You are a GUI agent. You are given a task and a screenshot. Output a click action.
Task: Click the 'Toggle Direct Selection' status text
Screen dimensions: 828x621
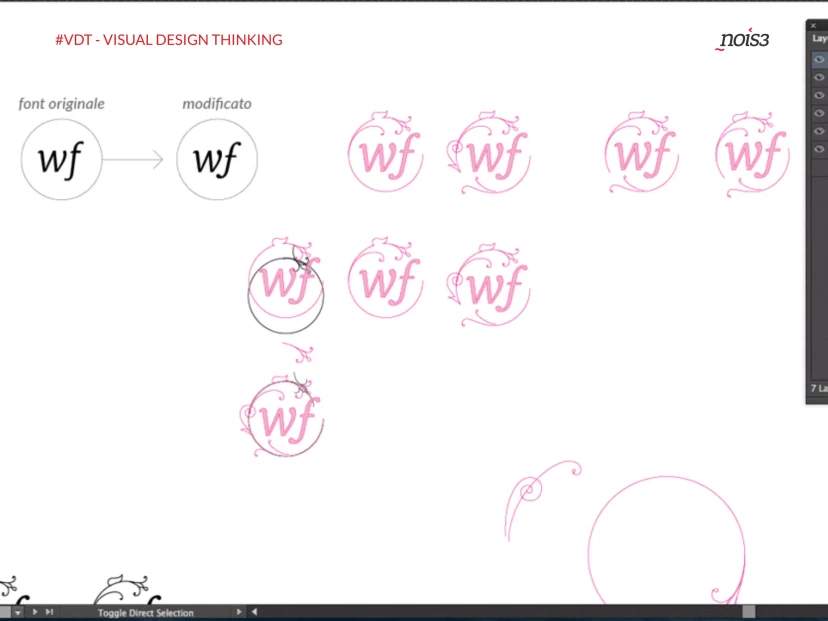(x=145, y=613)
